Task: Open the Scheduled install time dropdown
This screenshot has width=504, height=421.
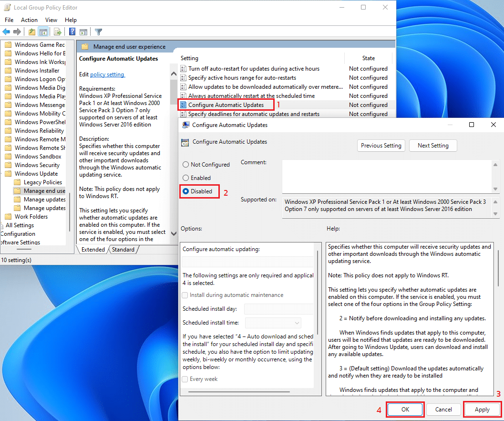Action: pos(273,323)
